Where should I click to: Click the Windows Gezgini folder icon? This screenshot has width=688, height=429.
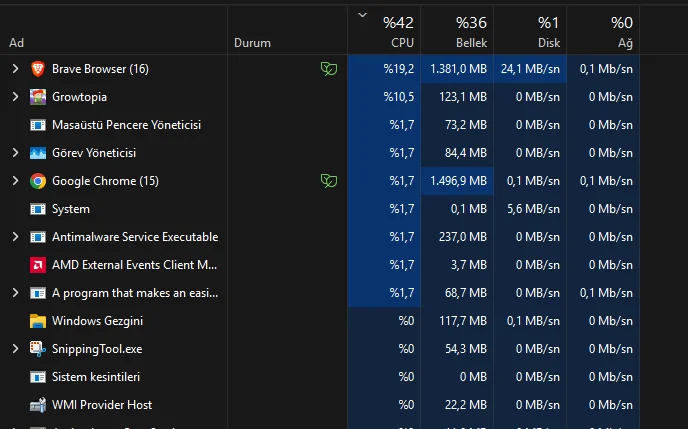[x=38, y=321]
